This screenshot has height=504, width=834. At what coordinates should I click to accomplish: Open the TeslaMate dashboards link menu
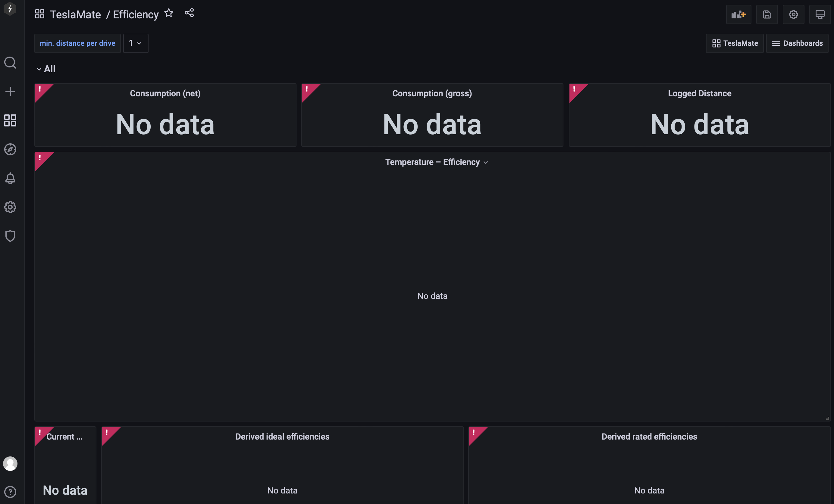[x=735, y=43]
